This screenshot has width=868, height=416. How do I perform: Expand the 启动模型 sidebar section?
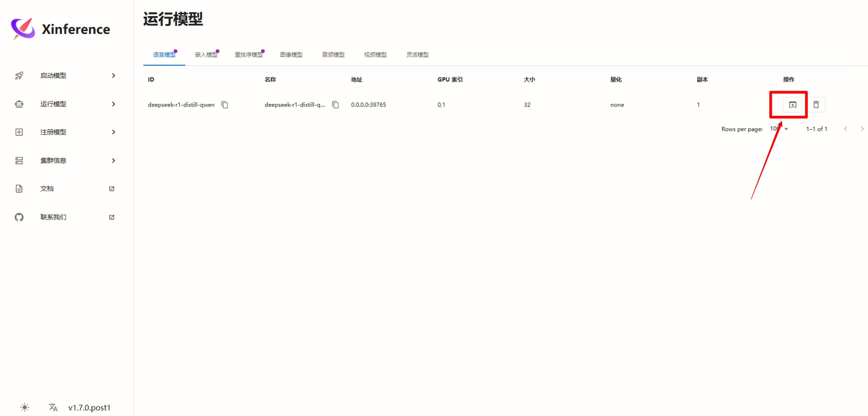point(113,76)
